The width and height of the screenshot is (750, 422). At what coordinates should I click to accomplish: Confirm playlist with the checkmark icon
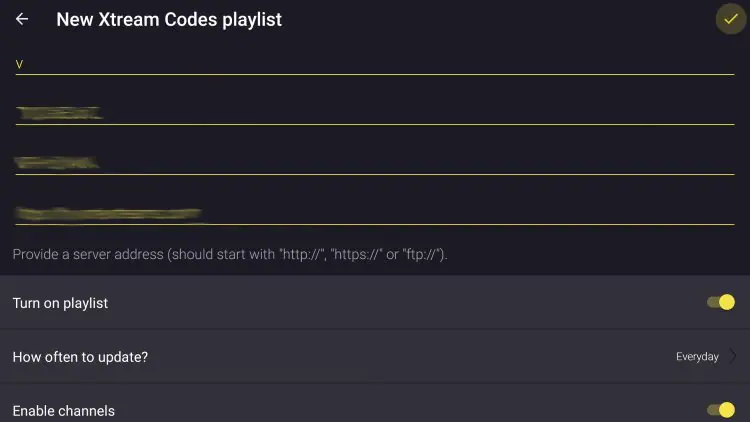pos(731,19)
